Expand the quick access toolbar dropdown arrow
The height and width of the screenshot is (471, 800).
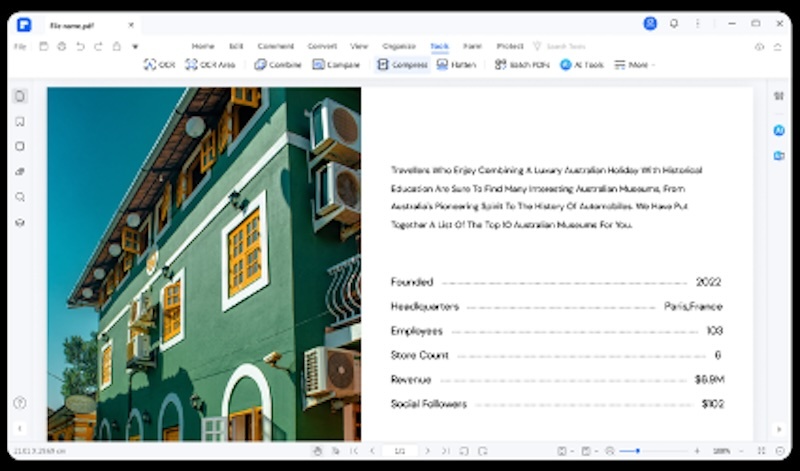135,46
